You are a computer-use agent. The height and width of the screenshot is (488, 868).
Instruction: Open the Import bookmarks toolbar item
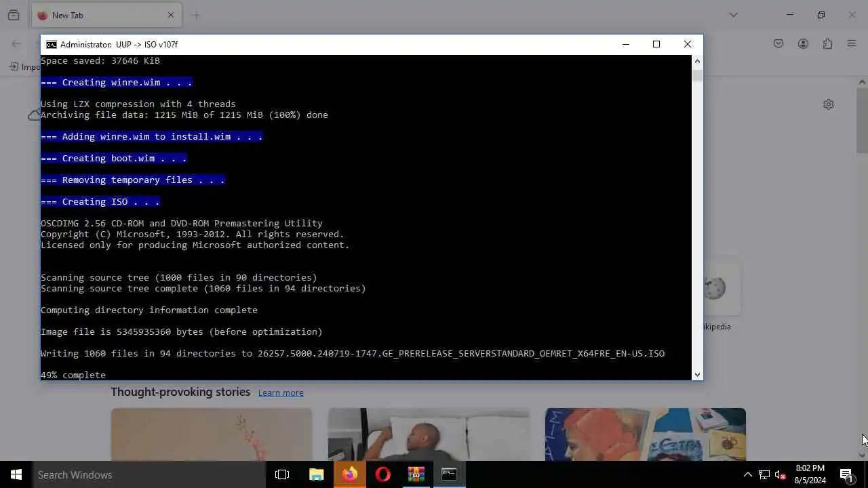(24, 66)
